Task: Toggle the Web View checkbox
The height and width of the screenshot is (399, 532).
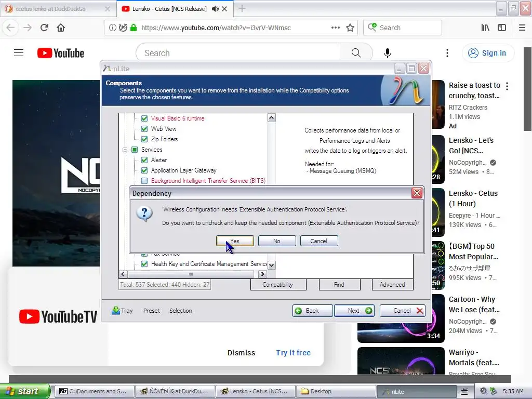Action: coord(144,129)
